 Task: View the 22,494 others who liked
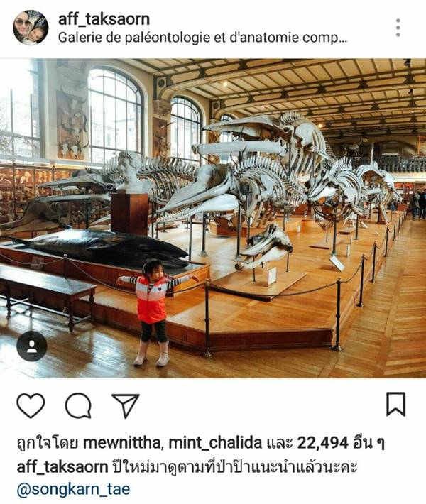coord(341,443)
